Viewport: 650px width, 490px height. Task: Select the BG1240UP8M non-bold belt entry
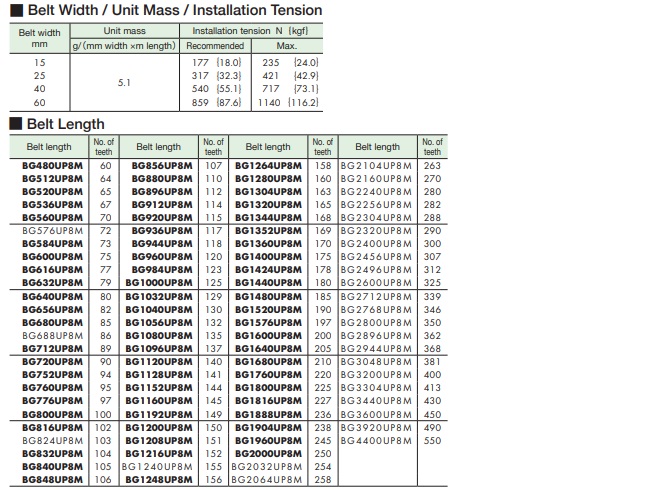[x=158, y=467]
